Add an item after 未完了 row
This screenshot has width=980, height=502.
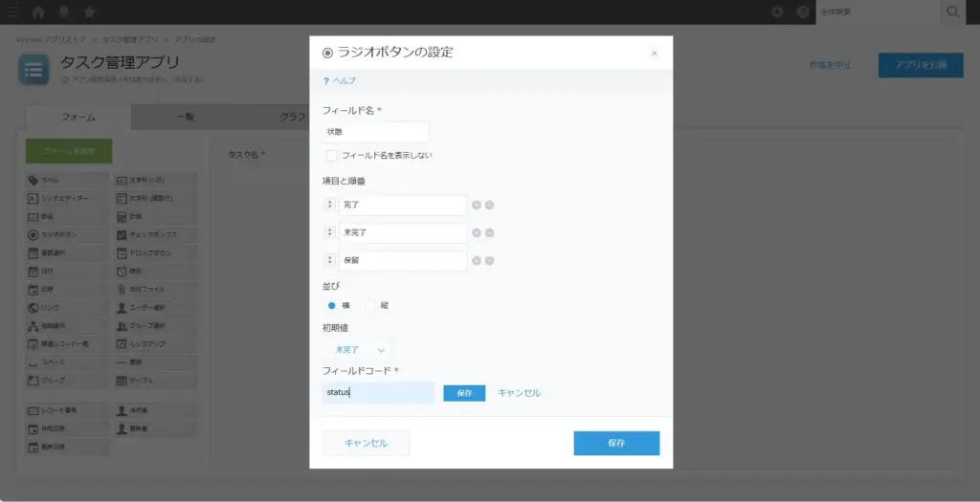(x=477, y=232)
